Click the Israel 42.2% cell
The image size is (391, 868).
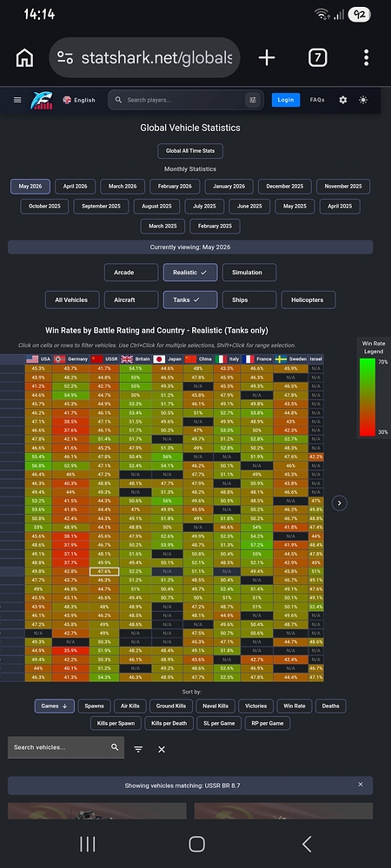[x=316, y=457]
